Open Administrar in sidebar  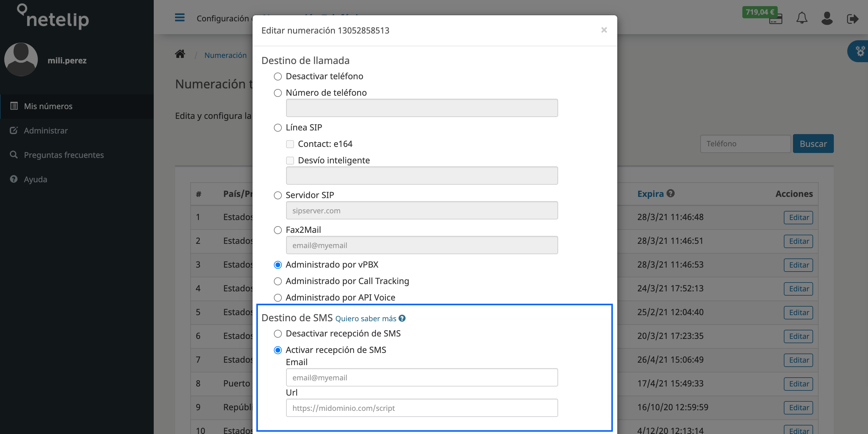tap(77, 130)
